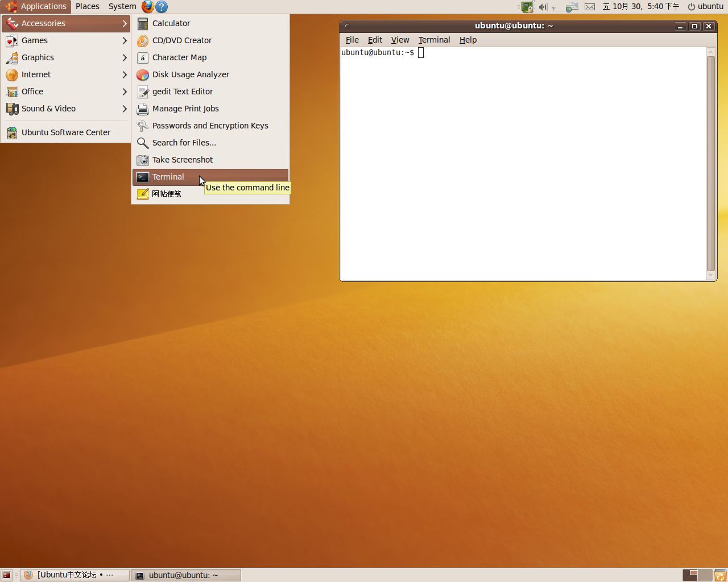Click in the terminal prompt area
The height and width of the screenshot is (582, 728).
coord(523,163)
